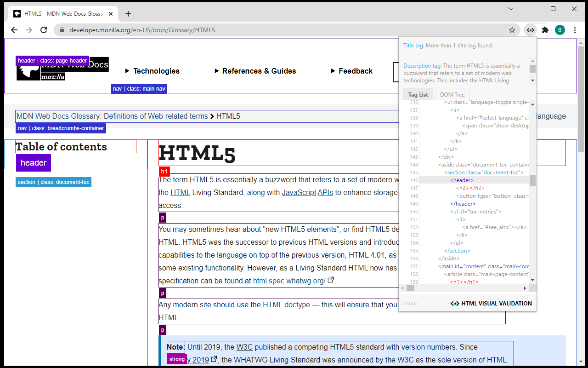The height and width of the screenshot is (368, 588).
Task: Click the HTML5 main heading
Action: click(x=197, y=154)
